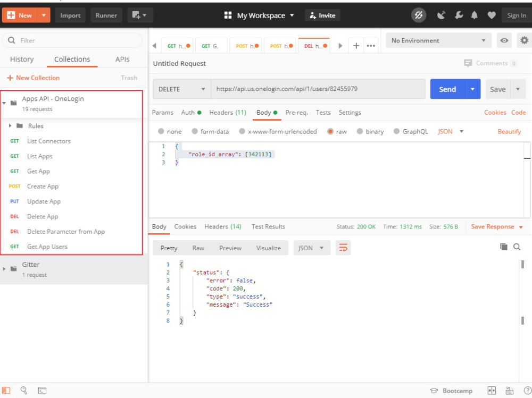Select the form-data body radio
532x398 pixels.
pos(194,131)
